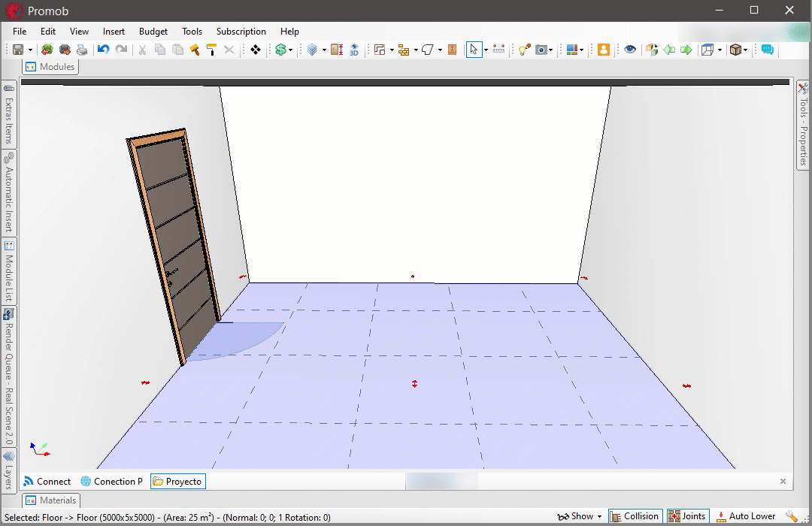The width and height of the screenshot is (812, 526).
Task: Copy the selected item
Action: (160, 50)
